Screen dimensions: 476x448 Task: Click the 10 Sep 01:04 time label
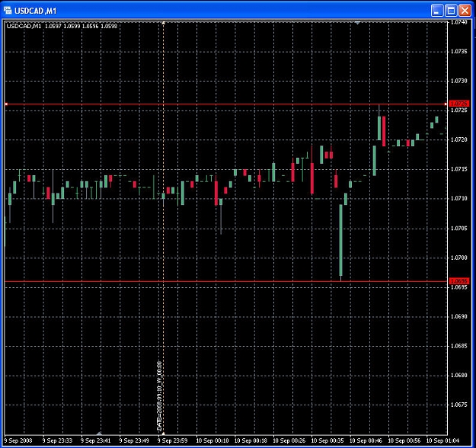click(442, 440)
